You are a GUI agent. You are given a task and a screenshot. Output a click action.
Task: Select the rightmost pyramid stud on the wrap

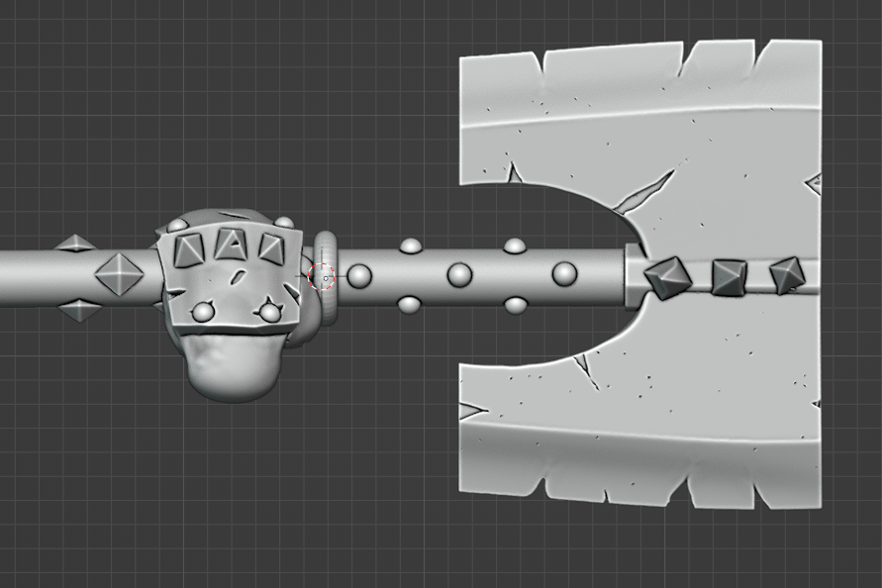point(271,247)
